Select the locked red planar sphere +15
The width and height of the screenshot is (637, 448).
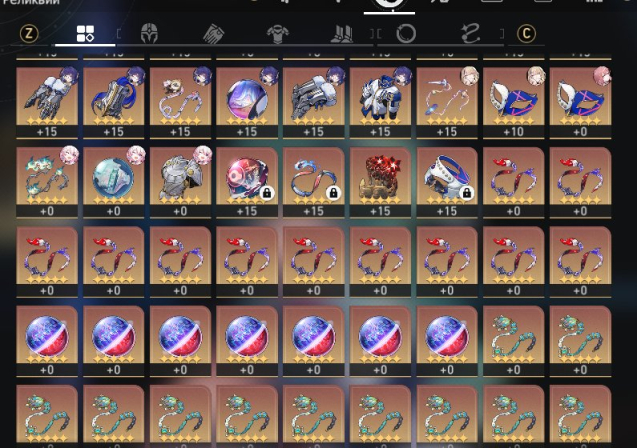point(247,182)
